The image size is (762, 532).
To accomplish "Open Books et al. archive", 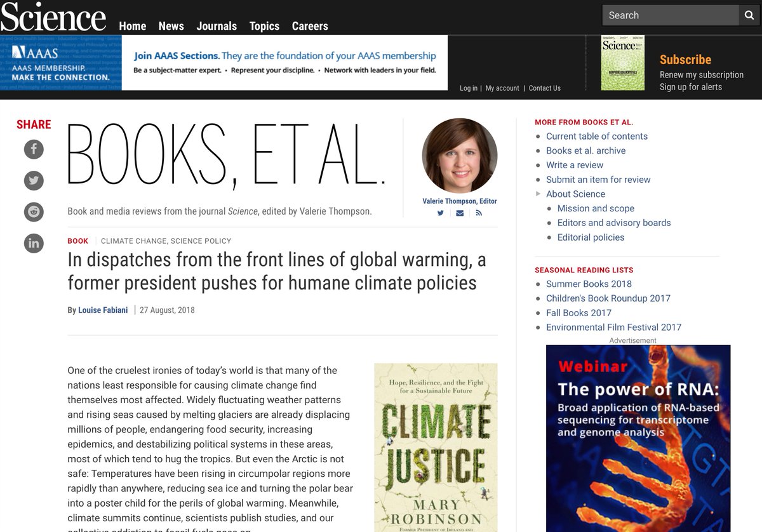I will pos(586,150).
